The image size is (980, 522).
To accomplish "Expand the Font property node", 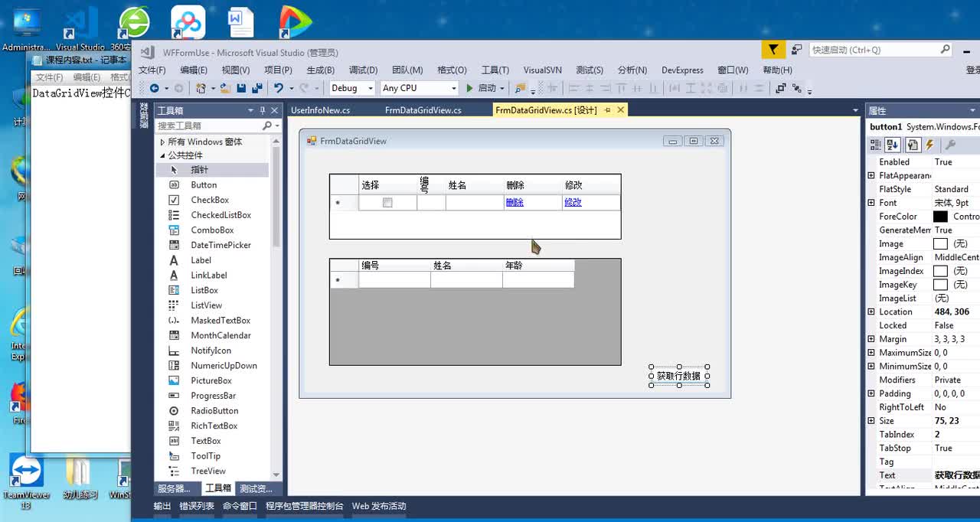I will [x=871, y=203].
